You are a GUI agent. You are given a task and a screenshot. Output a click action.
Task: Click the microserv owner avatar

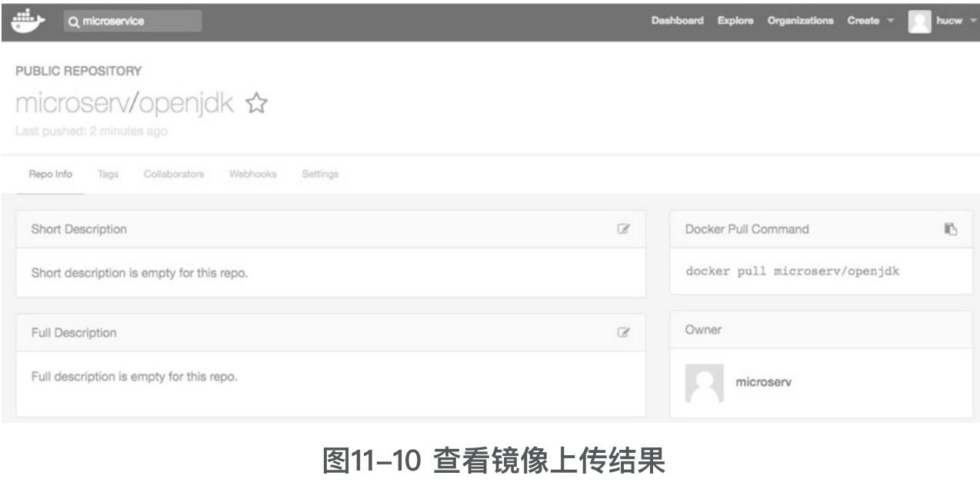point(704,383)
